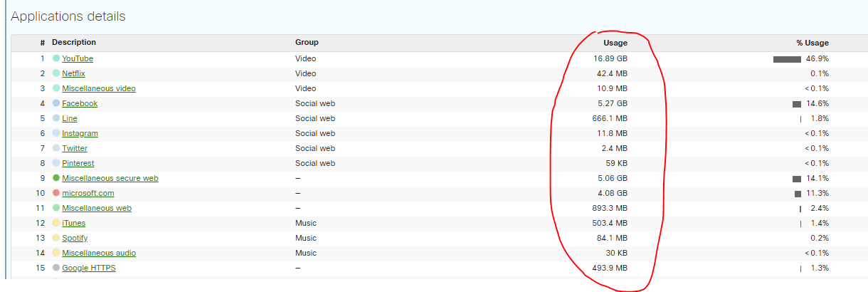Viewport: 868px width, 292px height.
Task: Click the microsoft.com link
Action: [88, 193]
